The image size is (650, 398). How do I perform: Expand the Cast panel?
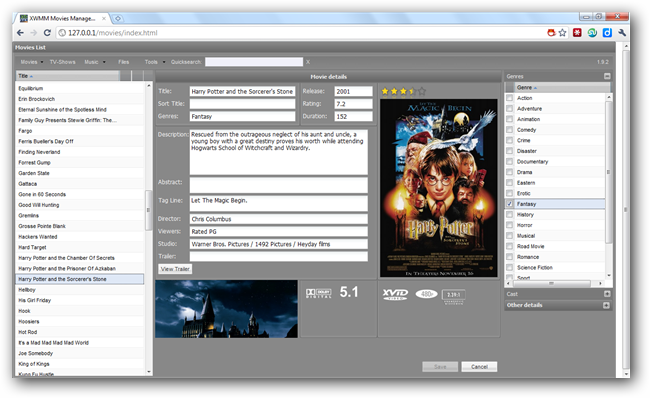pyautogui.click(x=607, y=294)
